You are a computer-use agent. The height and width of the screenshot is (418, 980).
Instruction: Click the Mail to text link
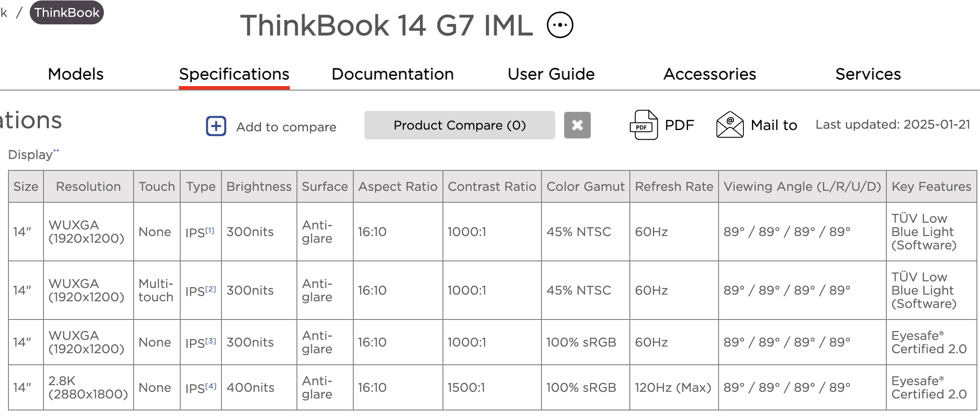[774, 125]
